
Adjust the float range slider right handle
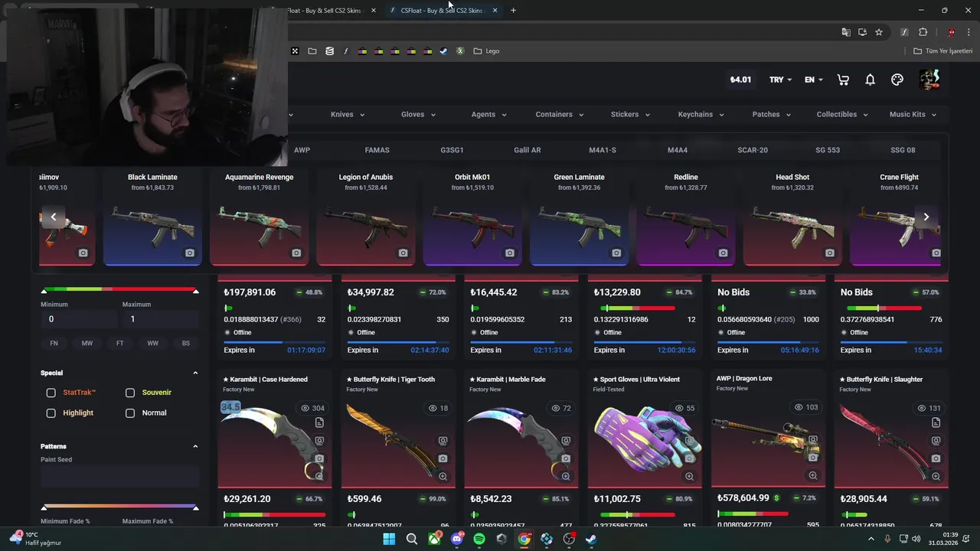[196, 292]
